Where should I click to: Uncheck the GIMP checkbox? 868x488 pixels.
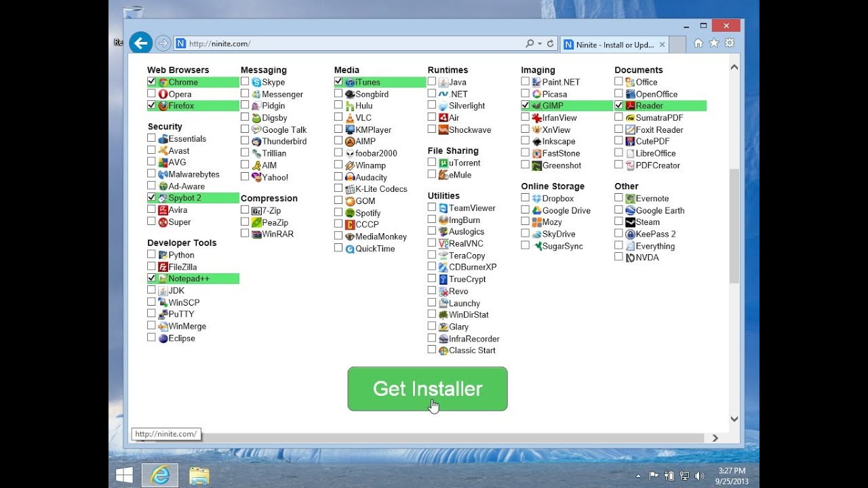[x=525, y=105]
